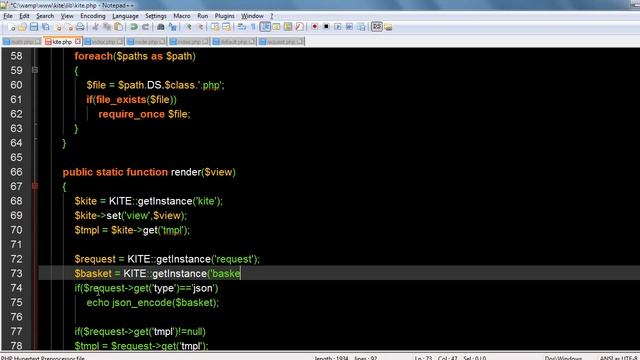The height and width of the screenshot is (360, 640).
Task: Toggle word wrap toolbar button
Action: [x=242, y=27]
